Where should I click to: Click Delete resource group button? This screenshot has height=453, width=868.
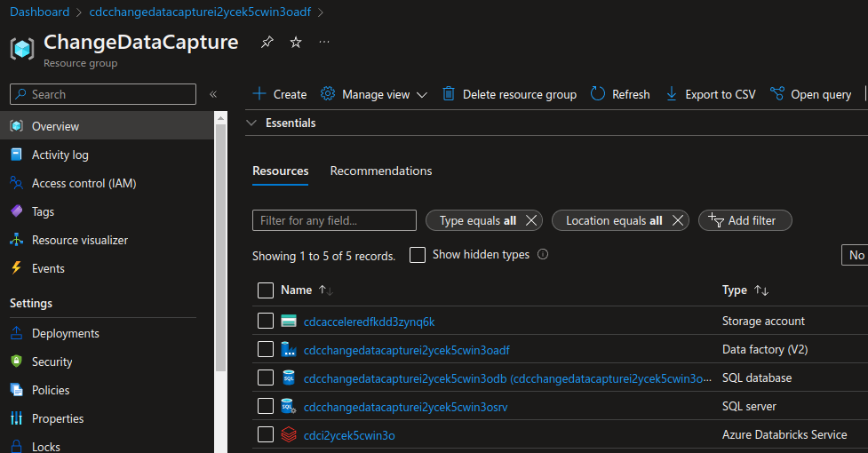[x=509, y=94]
